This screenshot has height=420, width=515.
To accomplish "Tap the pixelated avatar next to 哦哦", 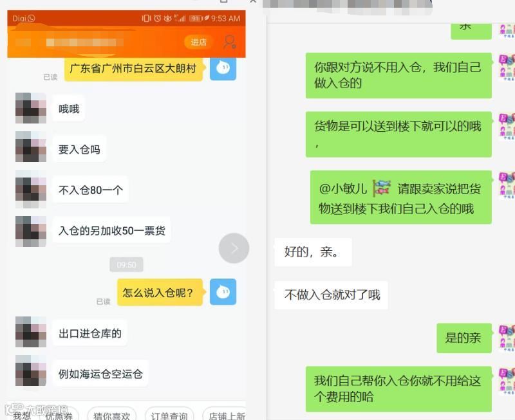I will coord(31,108).
